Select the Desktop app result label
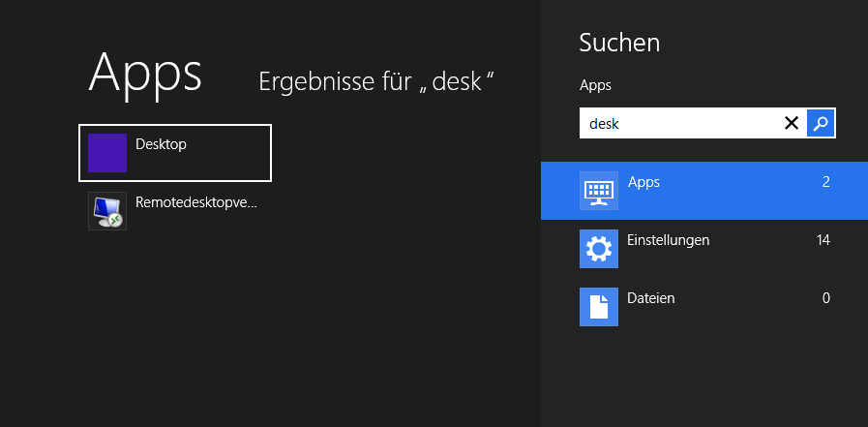Image resolution: width=868 pixels, height=427 pixels. click(x=161, y=144)
